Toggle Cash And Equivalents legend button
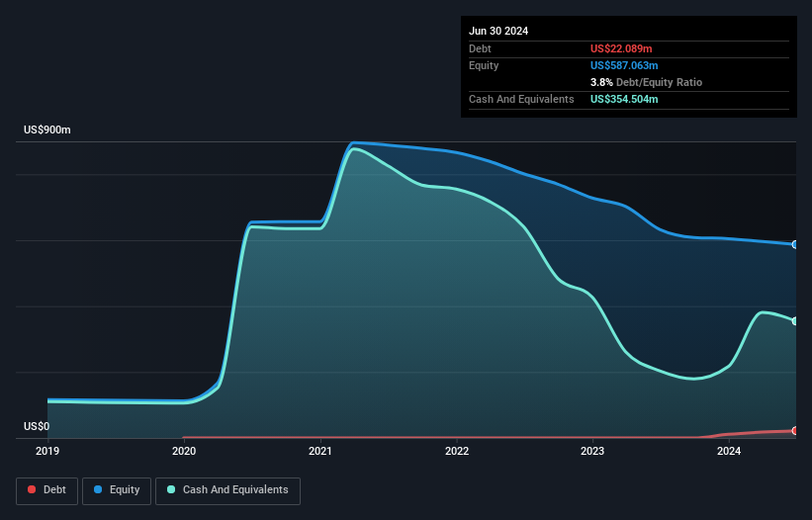This screenshot has width=812, height=520. (x=227, y=490)
